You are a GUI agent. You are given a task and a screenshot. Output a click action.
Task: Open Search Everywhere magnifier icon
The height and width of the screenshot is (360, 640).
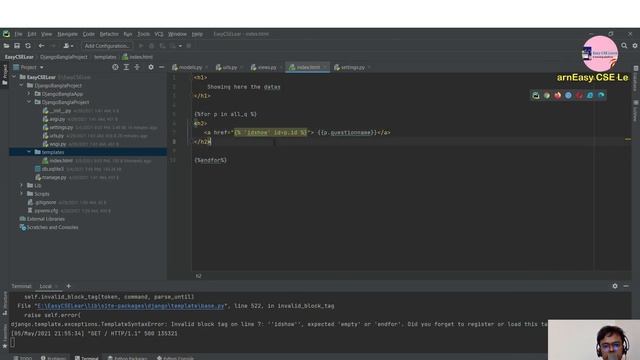point(624,46)
